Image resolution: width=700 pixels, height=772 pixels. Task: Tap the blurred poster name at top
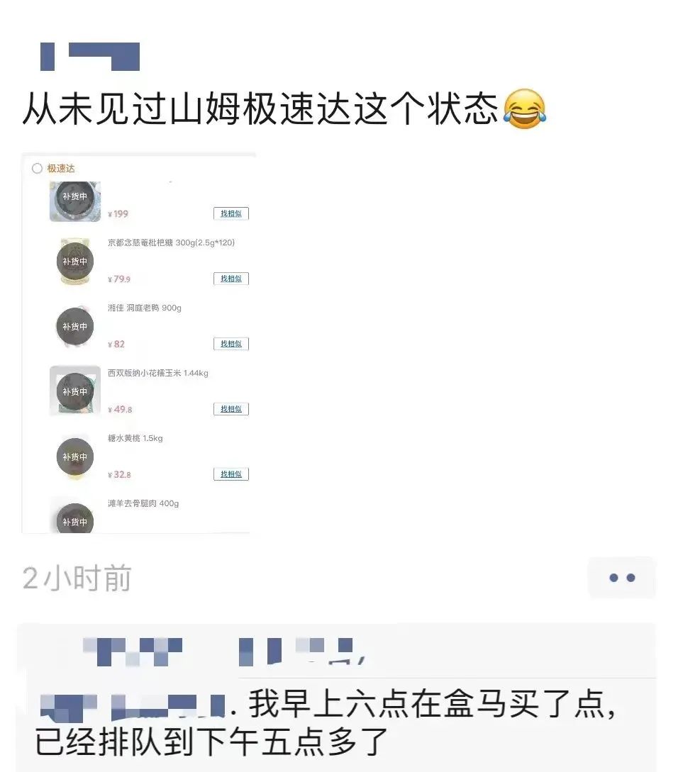pyautogui.click(x=90, y=57)
